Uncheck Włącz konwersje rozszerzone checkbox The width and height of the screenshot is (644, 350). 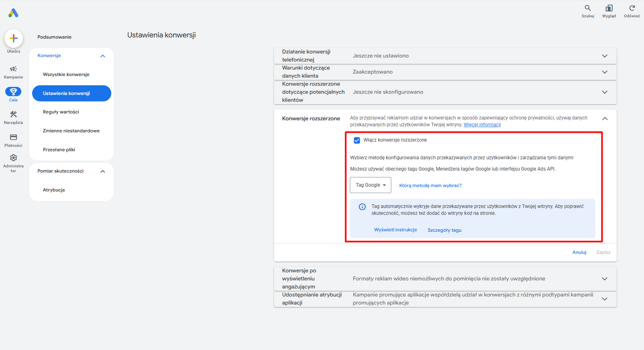[357, 140]
